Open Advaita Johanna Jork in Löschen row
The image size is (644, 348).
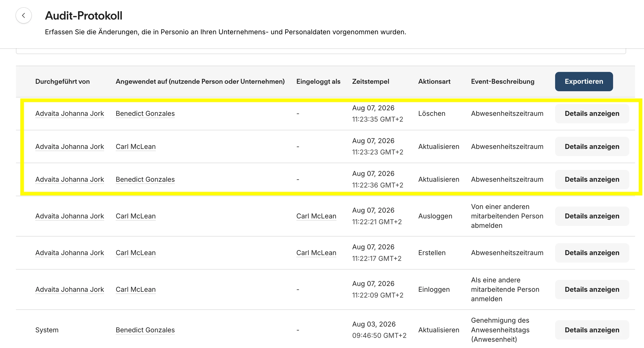70,114
